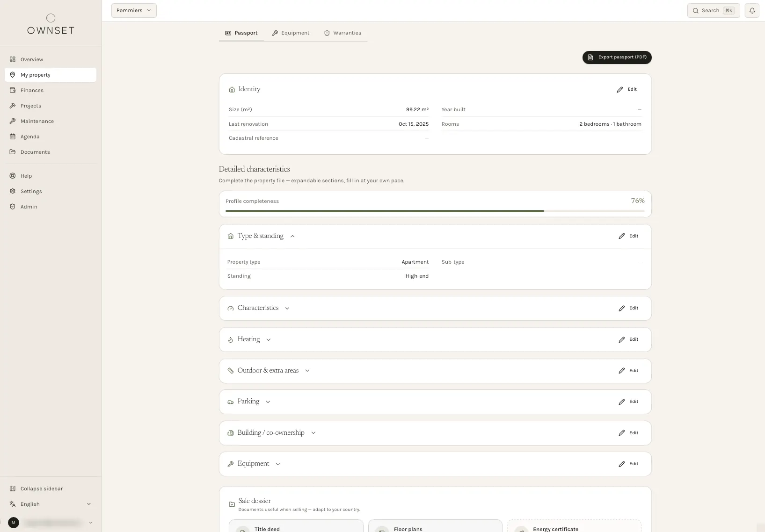Open the Pommiers property dropdown
This screenshot has width=765, height=532.
[x=134, y=10]
